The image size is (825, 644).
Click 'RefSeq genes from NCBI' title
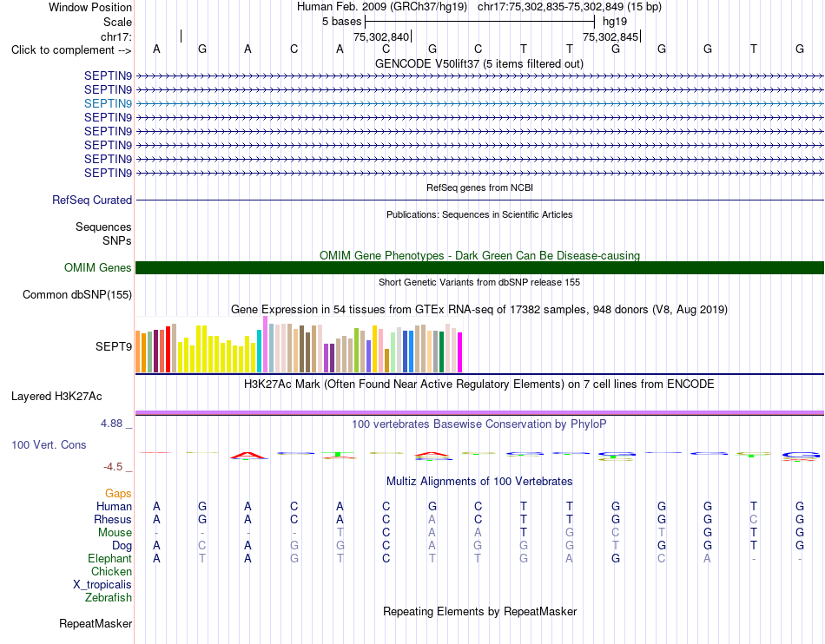479,187
